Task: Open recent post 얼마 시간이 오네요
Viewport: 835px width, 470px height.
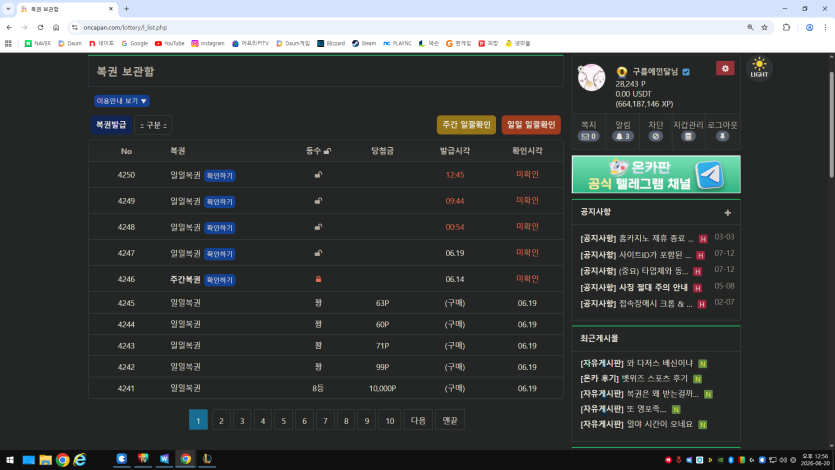Action: [636, 424]
